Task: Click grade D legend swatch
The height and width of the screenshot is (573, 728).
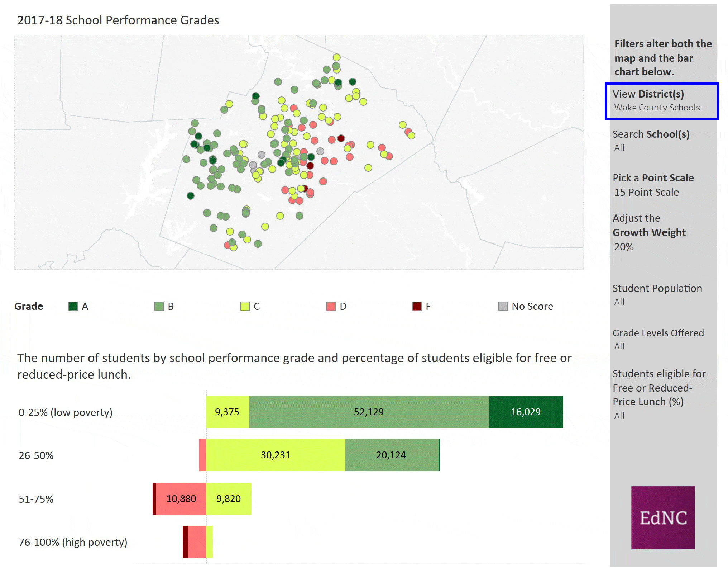Action: [x=331, y=306]
